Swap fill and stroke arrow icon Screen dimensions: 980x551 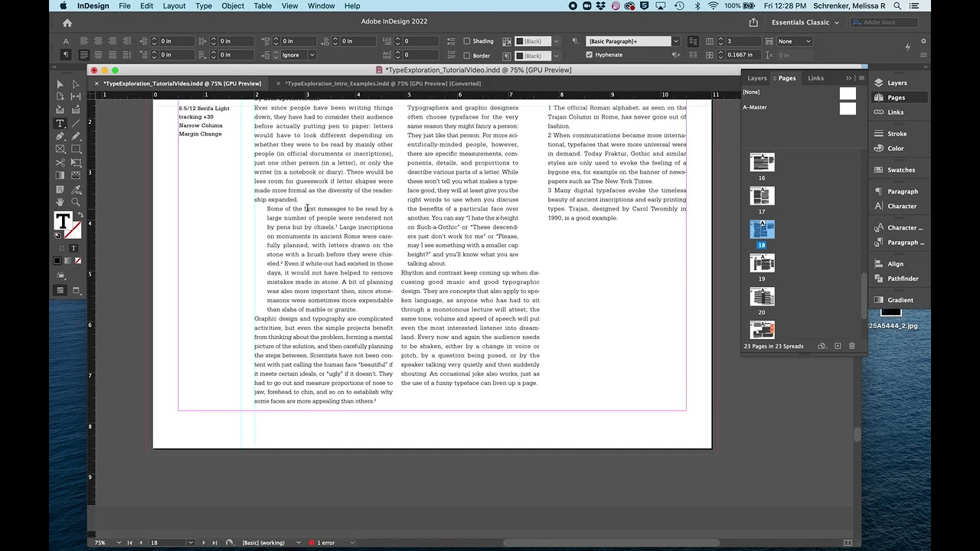(x=79, y=215)
